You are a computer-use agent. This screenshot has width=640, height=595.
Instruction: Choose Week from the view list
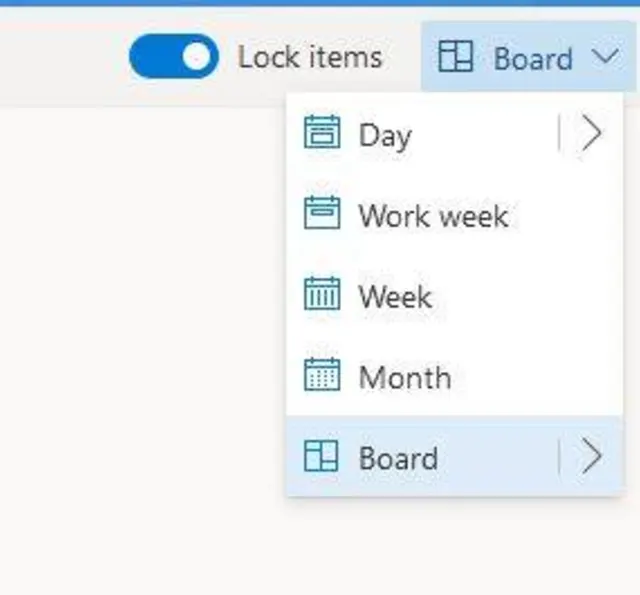395,296
